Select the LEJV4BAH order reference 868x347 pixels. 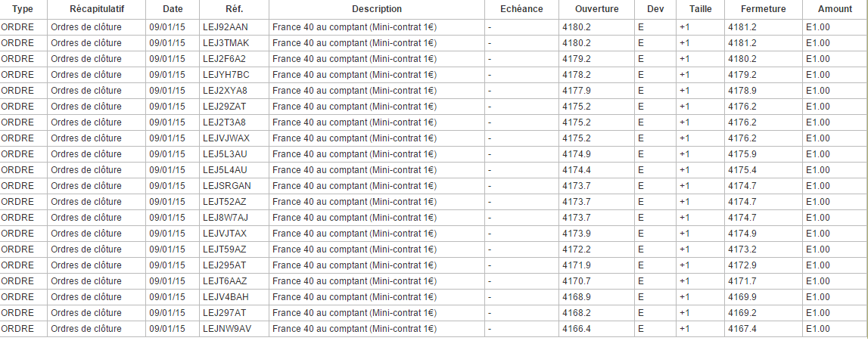(x=226, y=297)
